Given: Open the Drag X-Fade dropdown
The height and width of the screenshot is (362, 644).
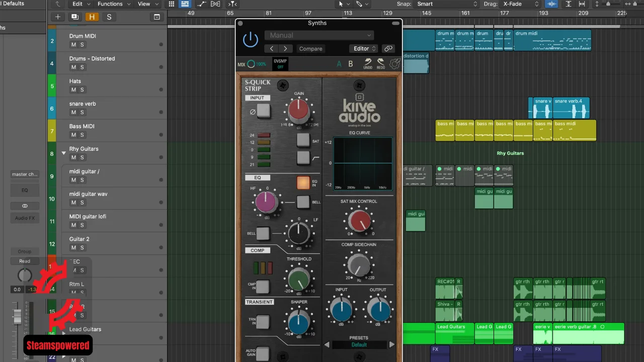Looking at the screenshot, I should tap(521, 4).
